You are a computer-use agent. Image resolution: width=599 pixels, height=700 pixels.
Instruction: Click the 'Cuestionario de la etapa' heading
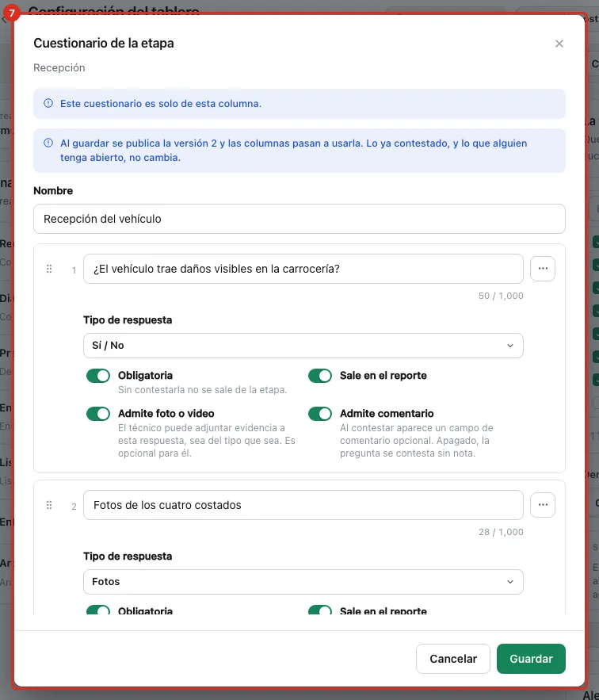[x=104, y=44]
